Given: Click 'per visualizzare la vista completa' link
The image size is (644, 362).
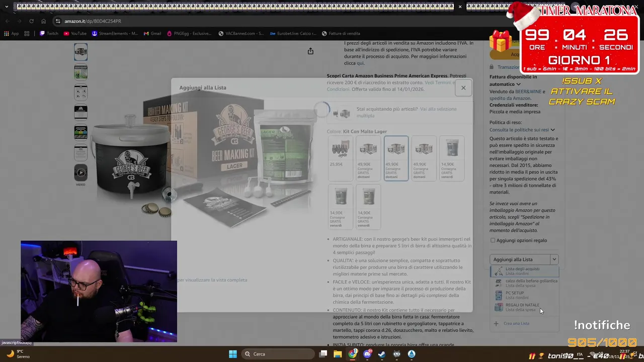Looking at the screenshot, I should pyautogui.click(x=212, y=280).
